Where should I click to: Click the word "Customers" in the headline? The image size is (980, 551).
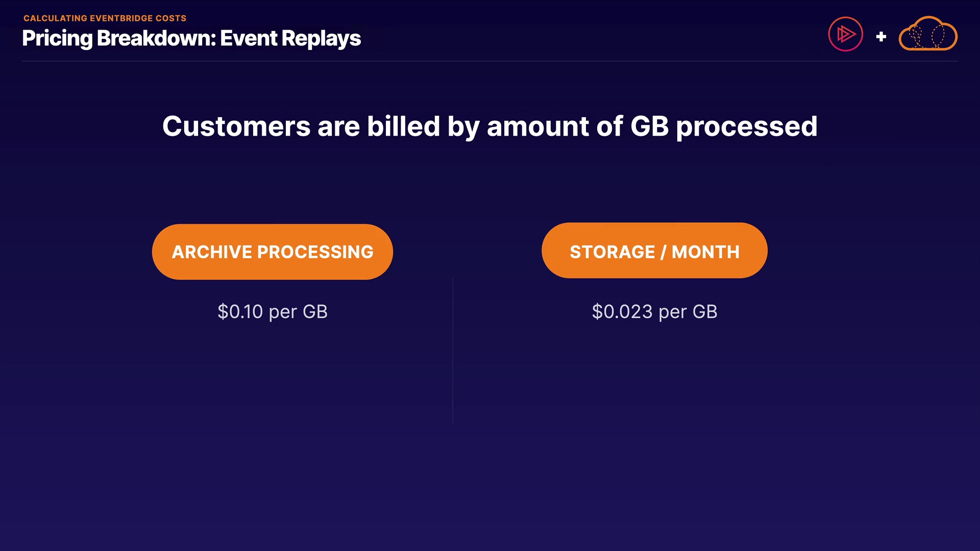pos(236,127)
